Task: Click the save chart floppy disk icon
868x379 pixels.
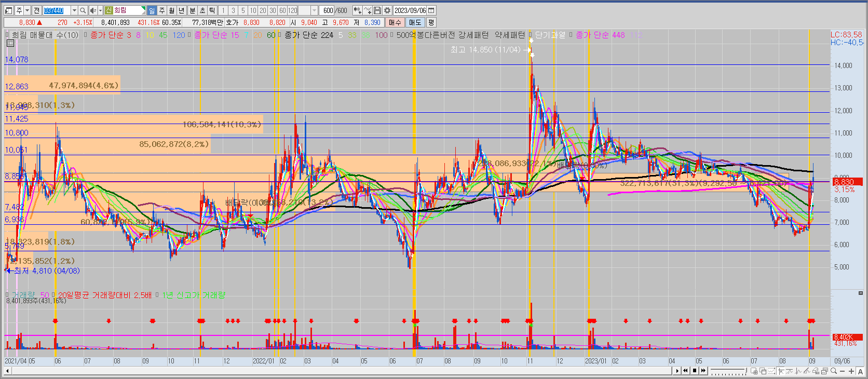Action: pyautogui.click(x=377, y=10)
